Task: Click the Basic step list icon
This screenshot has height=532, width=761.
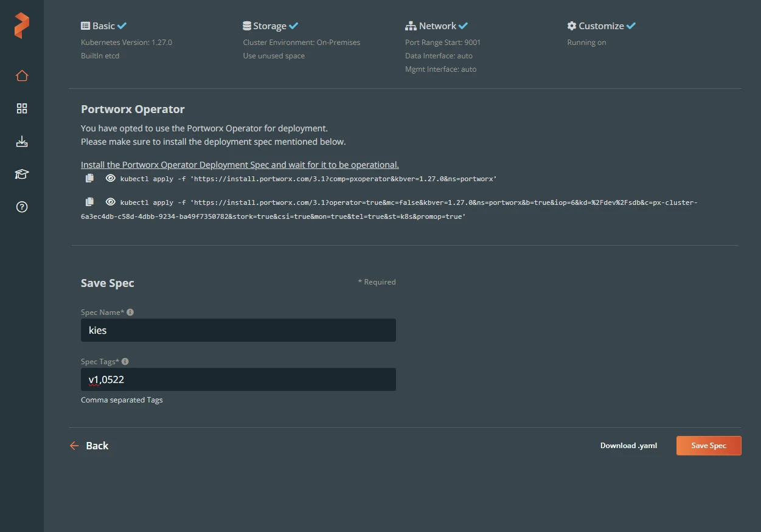Action: (x=86, y=26)
